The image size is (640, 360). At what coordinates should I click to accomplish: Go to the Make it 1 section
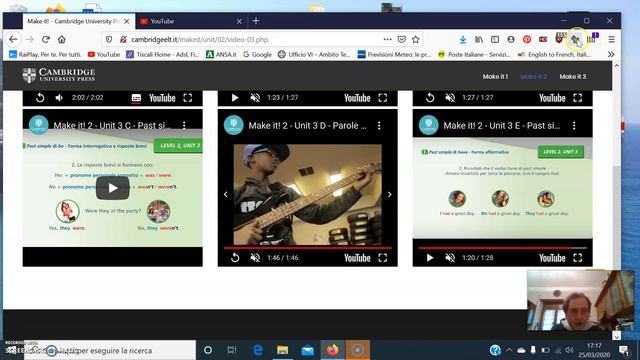(495, 76)
